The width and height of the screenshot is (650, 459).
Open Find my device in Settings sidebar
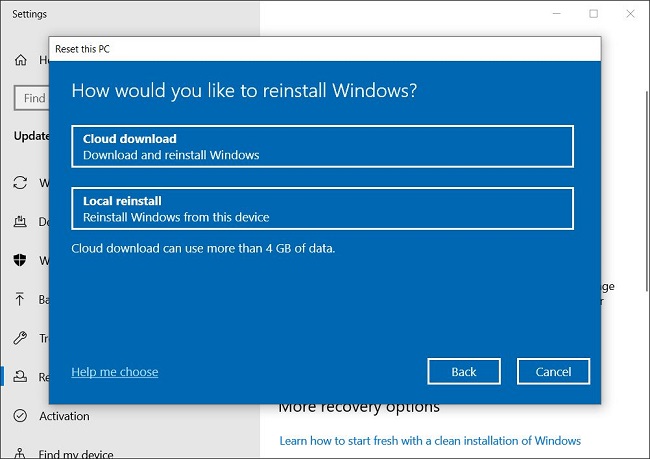(x=76, y=454)
